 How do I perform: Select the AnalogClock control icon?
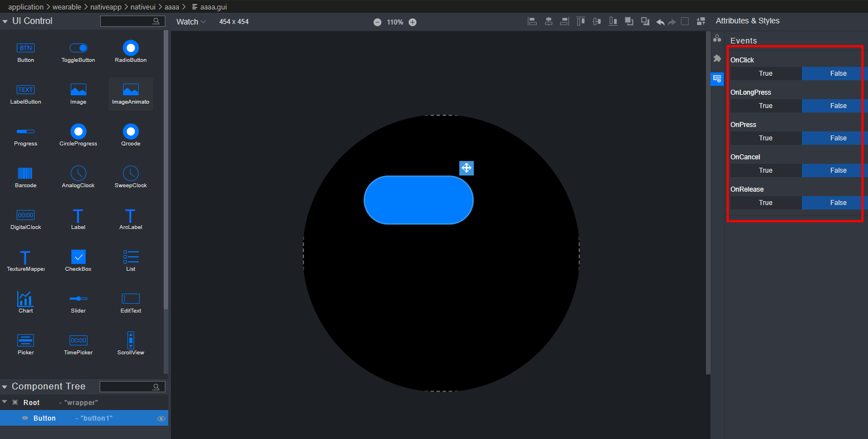click(79, 173)
